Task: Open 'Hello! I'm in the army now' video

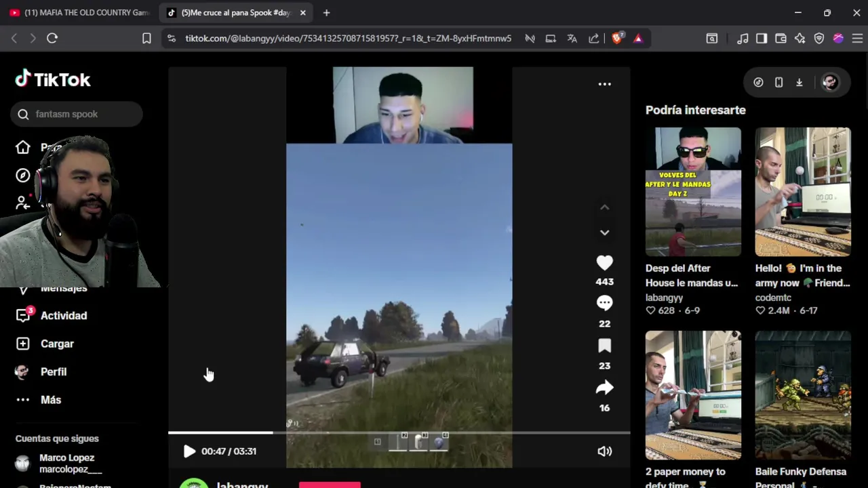Action: click(803, 192)
